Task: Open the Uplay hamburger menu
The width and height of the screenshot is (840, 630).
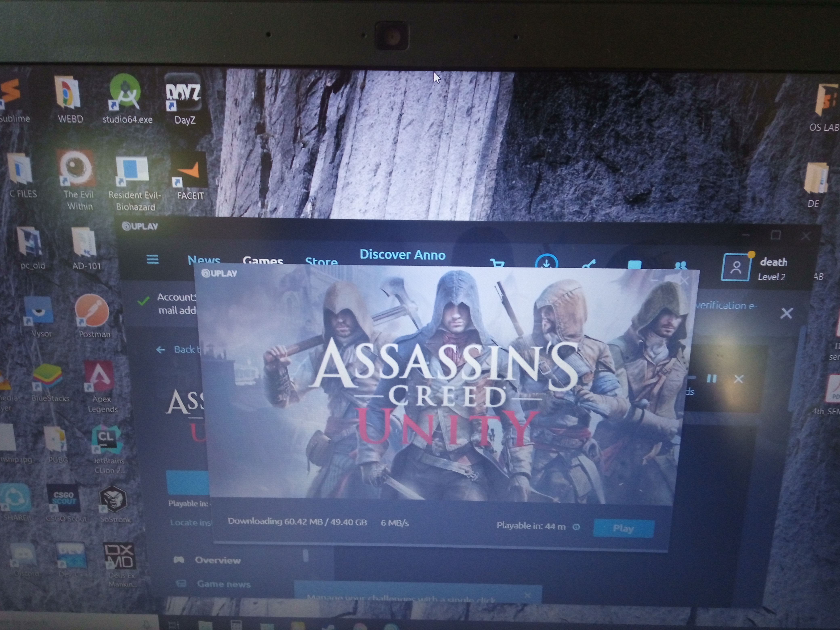Action: tap(153, 260)
